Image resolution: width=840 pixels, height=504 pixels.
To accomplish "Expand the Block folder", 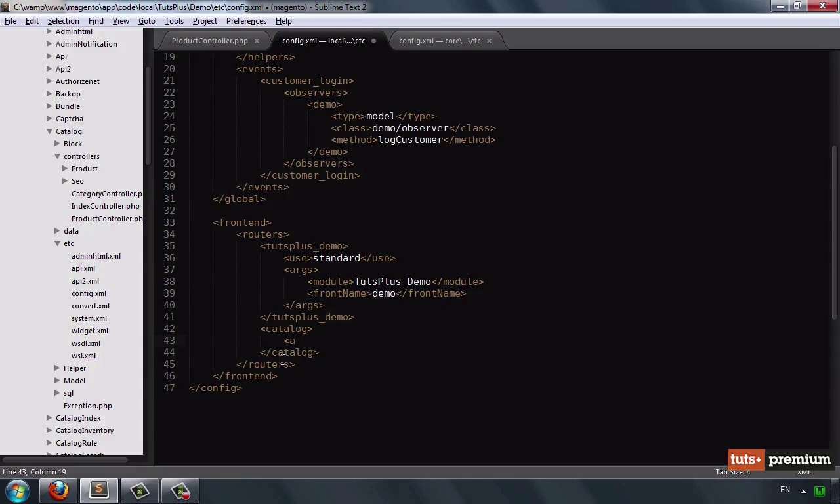I will coord(57,144).
